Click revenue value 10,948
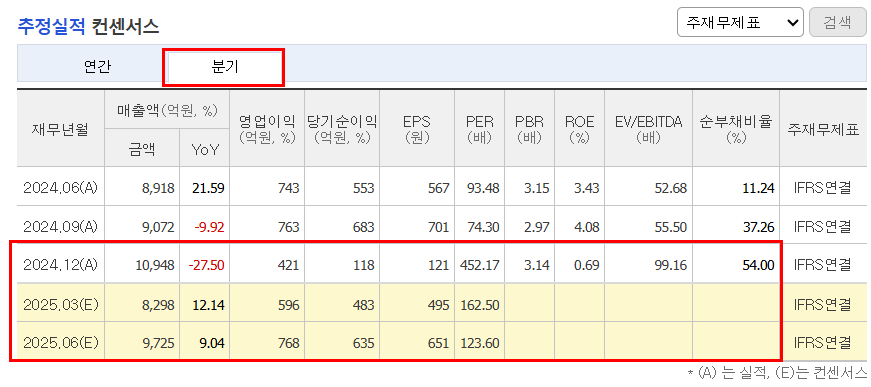The width and height of the screenshot is (871, 387). (x=155, y=266)
